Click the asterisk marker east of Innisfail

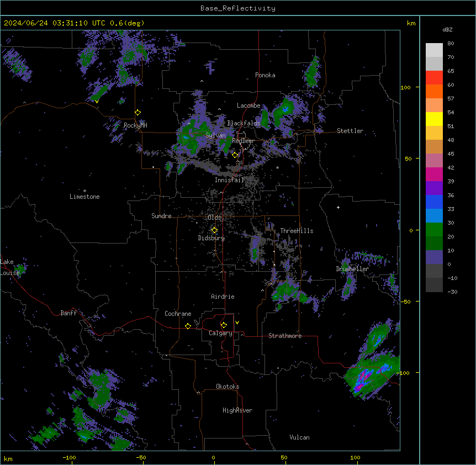(277, 167)
